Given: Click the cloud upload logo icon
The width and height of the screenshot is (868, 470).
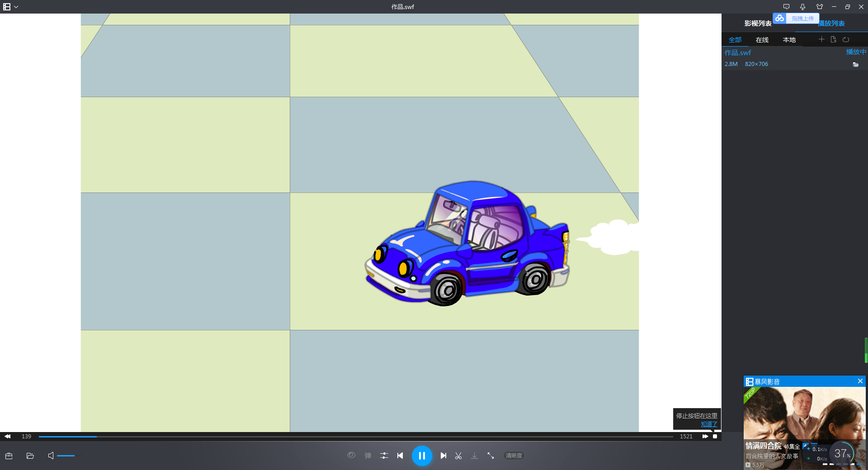Looking at the screenshot, I should [x=779, y=19].
